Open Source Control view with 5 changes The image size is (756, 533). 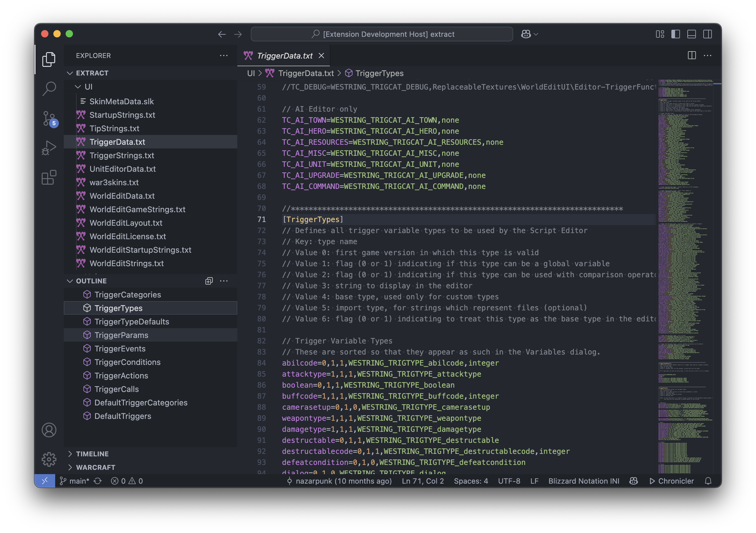(x=49, y=118)
